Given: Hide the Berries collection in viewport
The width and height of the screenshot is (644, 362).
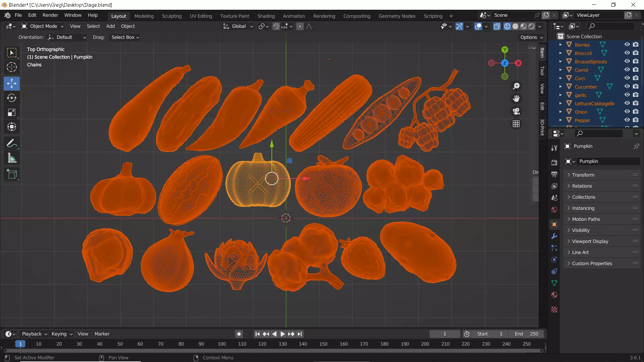Looking at the screenshot, I should (627, 45).
